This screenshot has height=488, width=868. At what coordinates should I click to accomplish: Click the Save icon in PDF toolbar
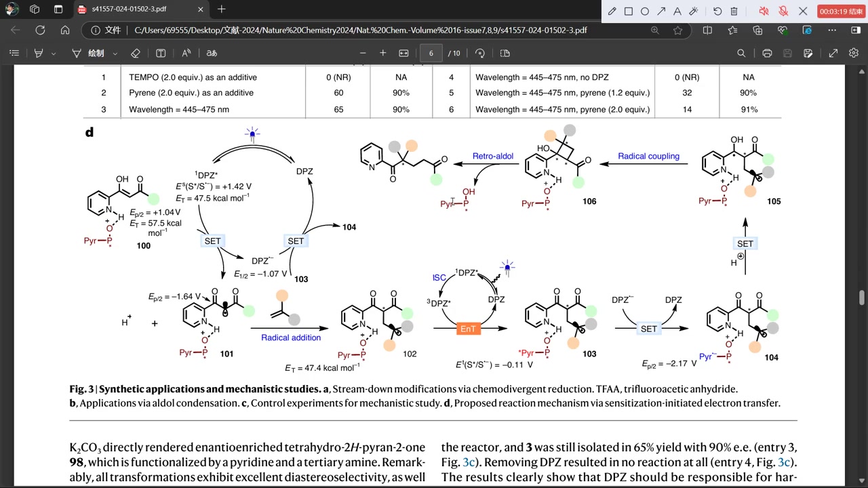pos(787,53)
